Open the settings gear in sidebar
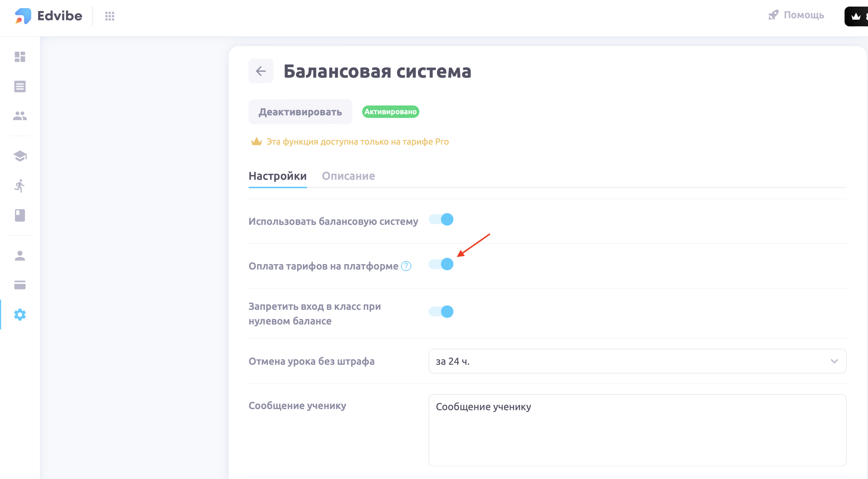 tap(20, 315)
